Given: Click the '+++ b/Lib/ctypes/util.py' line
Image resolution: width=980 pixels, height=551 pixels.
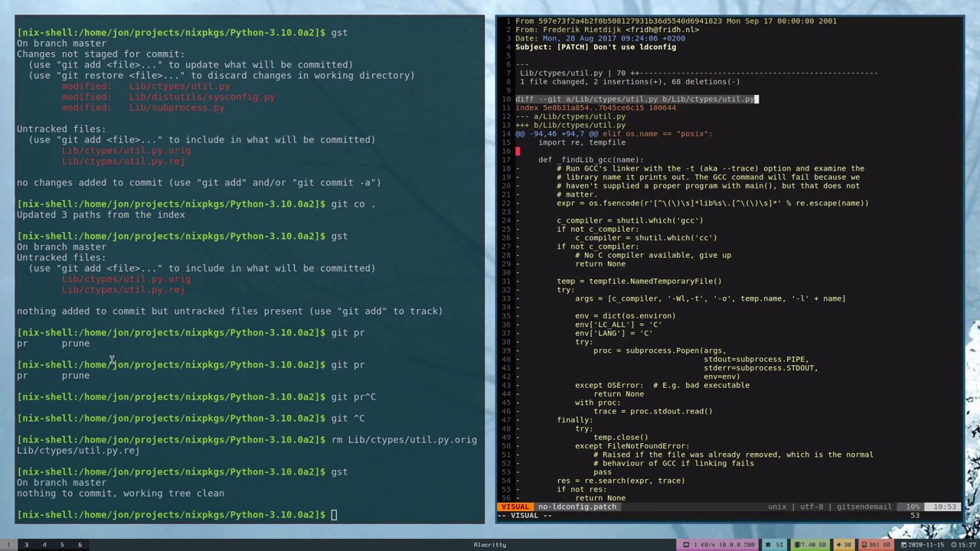Looking at the screenshot, I should (570, 125).
